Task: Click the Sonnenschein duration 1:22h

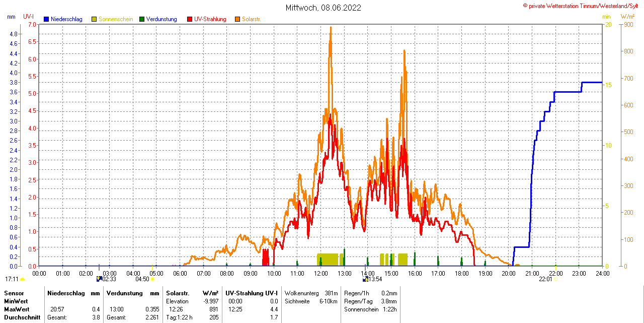Action: (390, 309)
